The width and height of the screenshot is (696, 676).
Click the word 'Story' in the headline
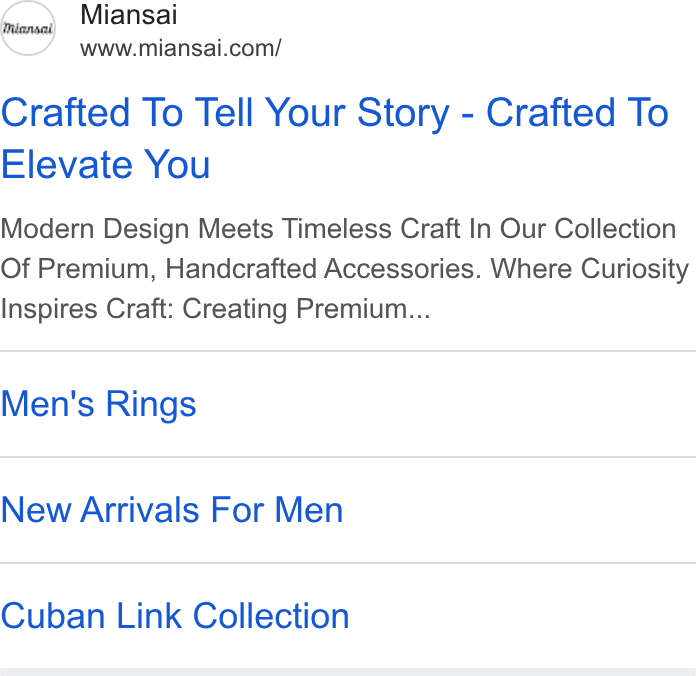pos(403,115)
